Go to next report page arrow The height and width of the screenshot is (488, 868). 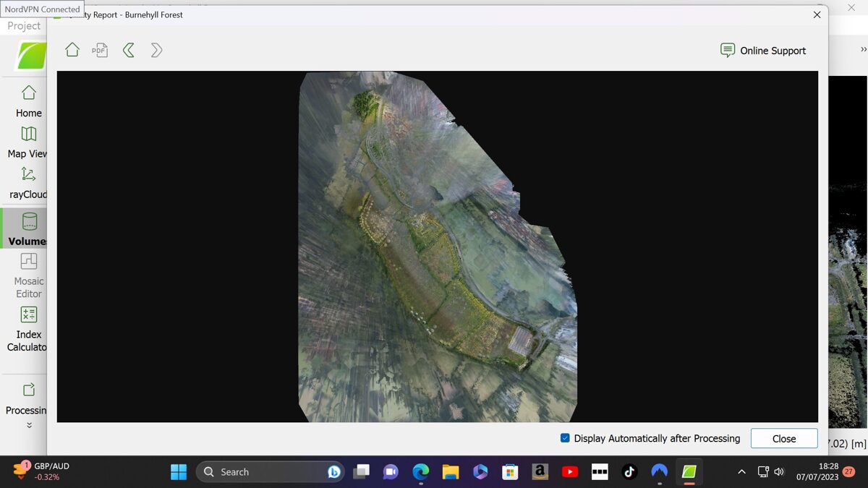156,50
